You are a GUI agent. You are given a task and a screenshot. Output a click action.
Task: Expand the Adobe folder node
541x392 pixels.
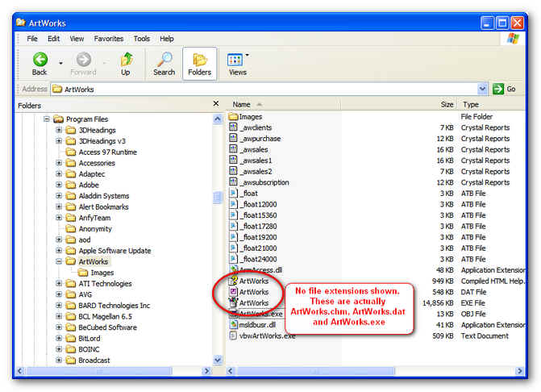(x=59, y=185)
